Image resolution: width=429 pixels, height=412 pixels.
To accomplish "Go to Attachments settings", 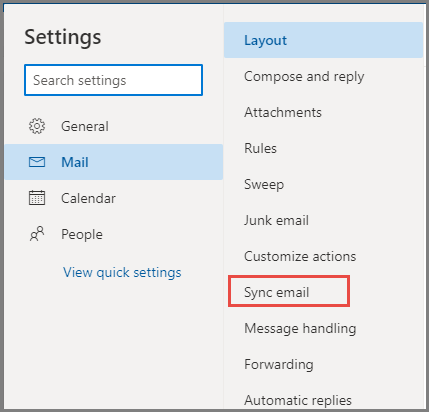I will [323, 112].
